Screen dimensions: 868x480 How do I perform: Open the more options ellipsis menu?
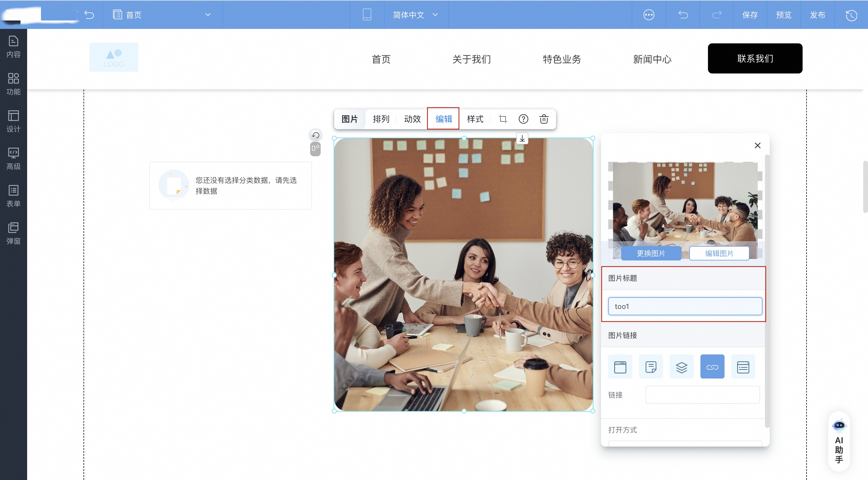click(649, 15)
